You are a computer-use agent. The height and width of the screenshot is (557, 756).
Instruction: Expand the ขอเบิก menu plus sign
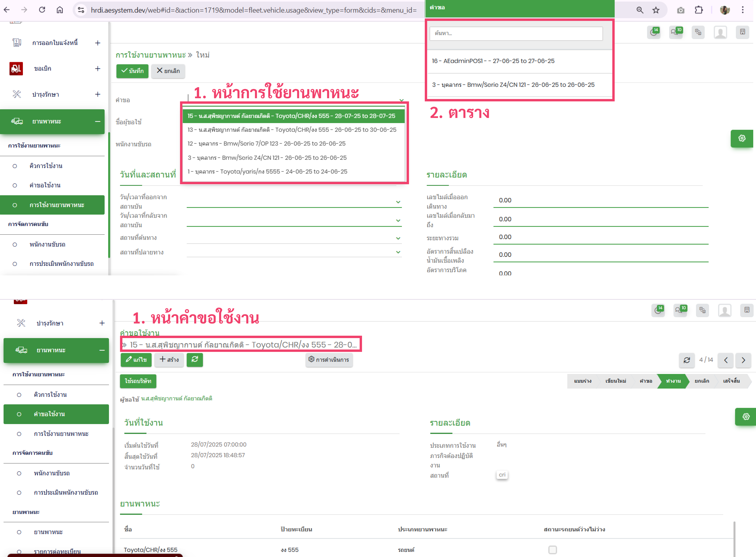click(x=98, y=69)
